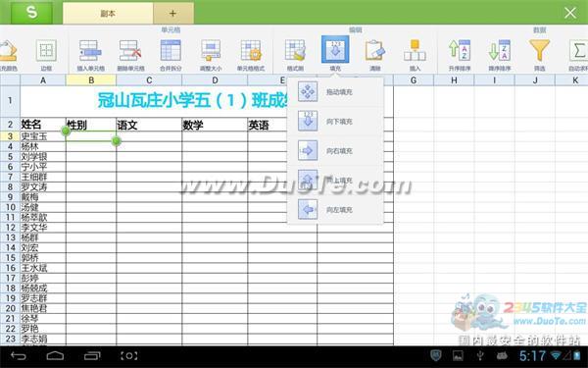Choose fill right (向右填充) from the menu

coord(335,150)
